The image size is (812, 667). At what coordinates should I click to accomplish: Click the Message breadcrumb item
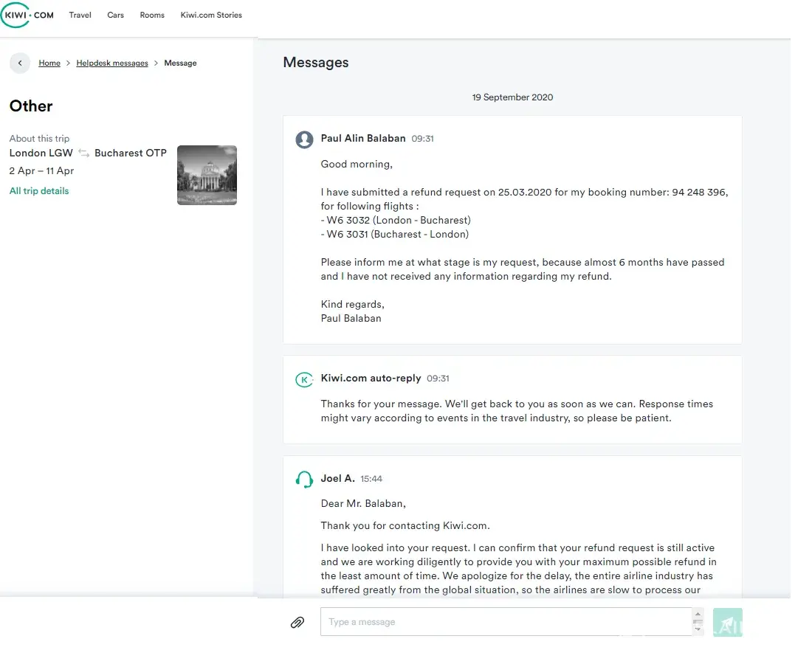(x=180, y=63)
